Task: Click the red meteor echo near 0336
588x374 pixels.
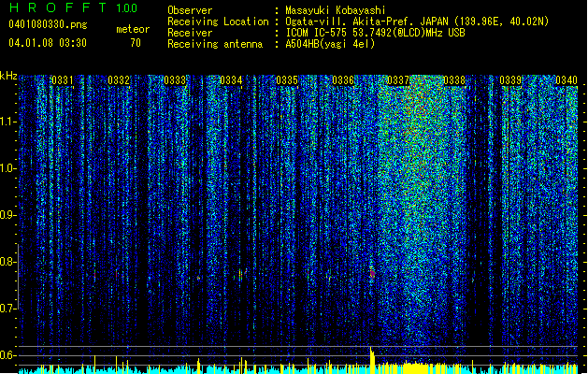Action: click(x=372, y=273)
